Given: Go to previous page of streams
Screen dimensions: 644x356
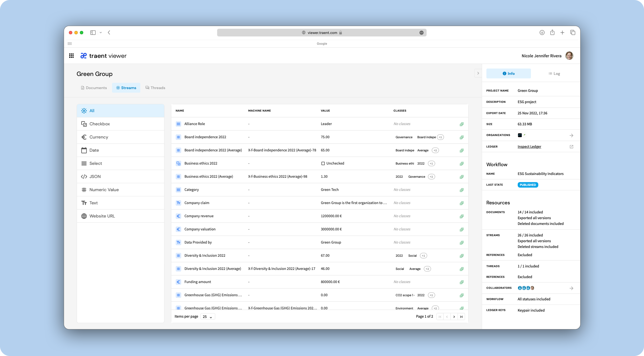Looking at the screenshot, I should click(x=447, y=317).
